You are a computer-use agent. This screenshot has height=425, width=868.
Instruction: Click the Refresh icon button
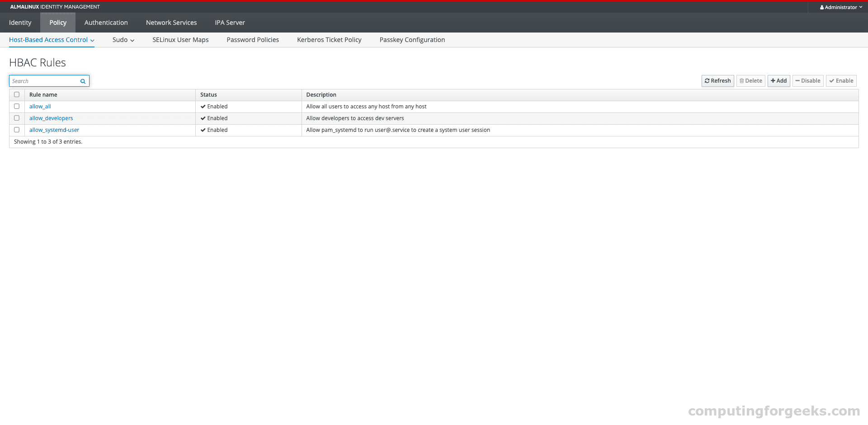coord(707,80)
